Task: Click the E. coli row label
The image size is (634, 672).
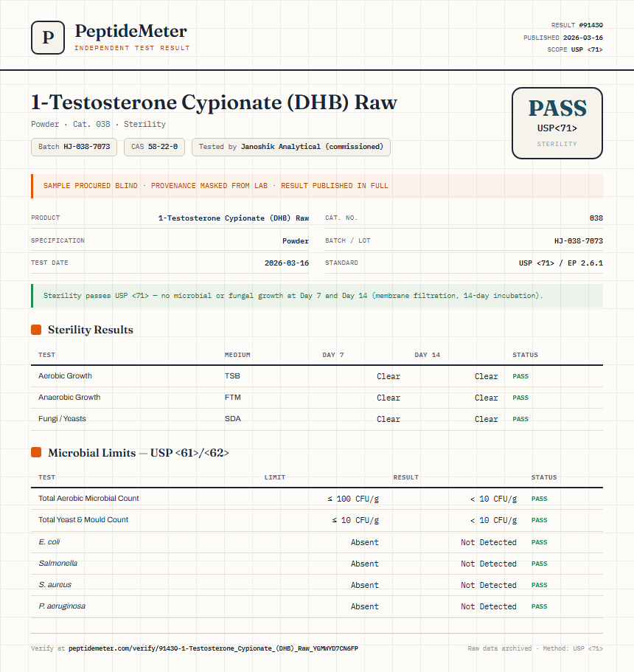Action: point(49,542)
